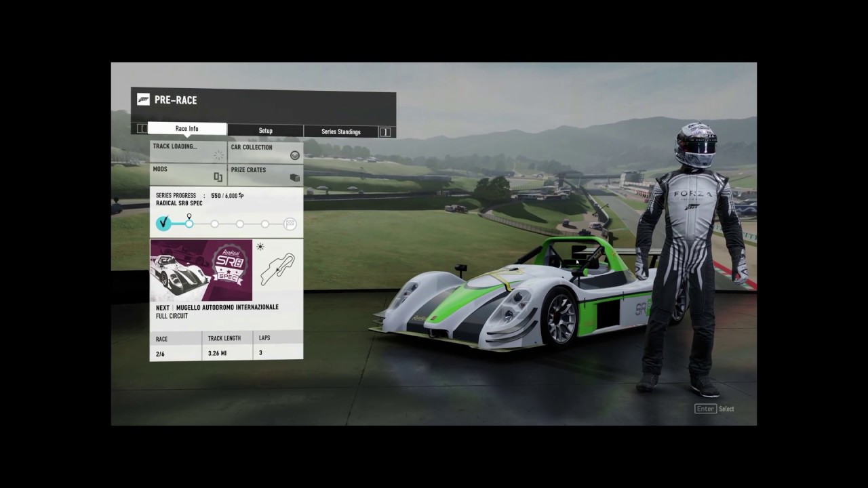The width and height of the screenshot is (868, 488).
Task: Open the Mods tile
Action: 188,174
